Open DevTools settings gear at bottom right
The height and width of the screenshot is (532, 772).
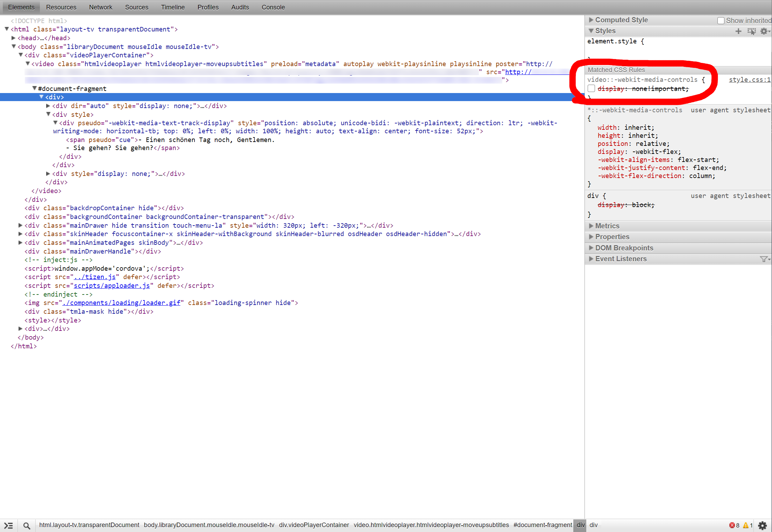point(763,525)
